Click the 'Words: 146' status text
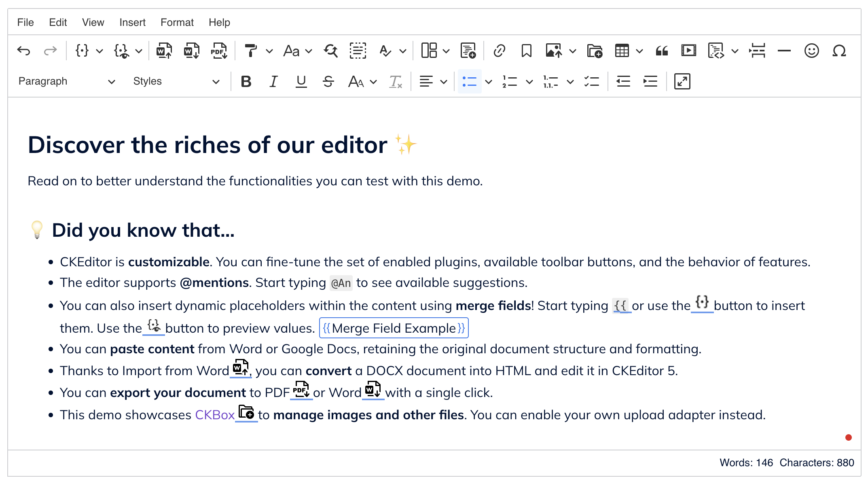Viewport: 868px width, 484px height. tap(746, 463)
